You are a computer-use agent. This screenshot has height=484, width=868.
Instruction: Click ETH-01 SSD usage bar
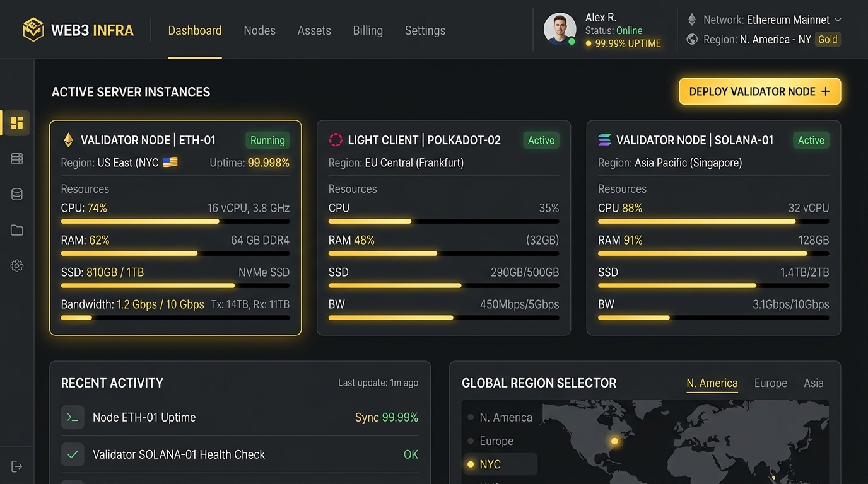[x=175, y=285]
